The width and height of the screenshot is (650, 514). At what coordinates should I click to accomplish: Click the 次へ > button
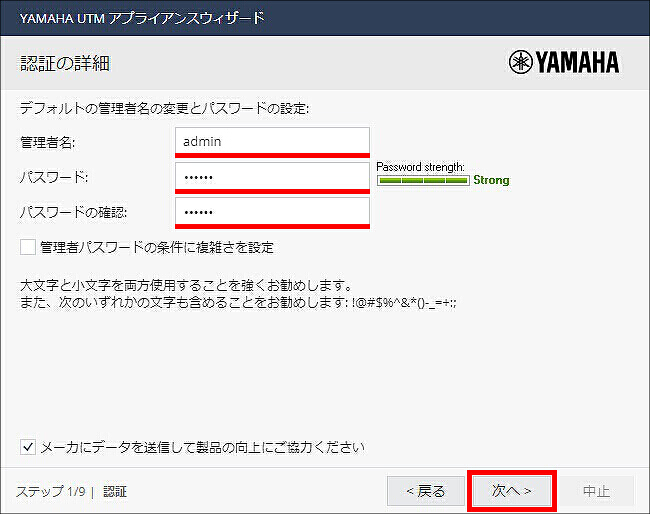click(x=512, y=491)
